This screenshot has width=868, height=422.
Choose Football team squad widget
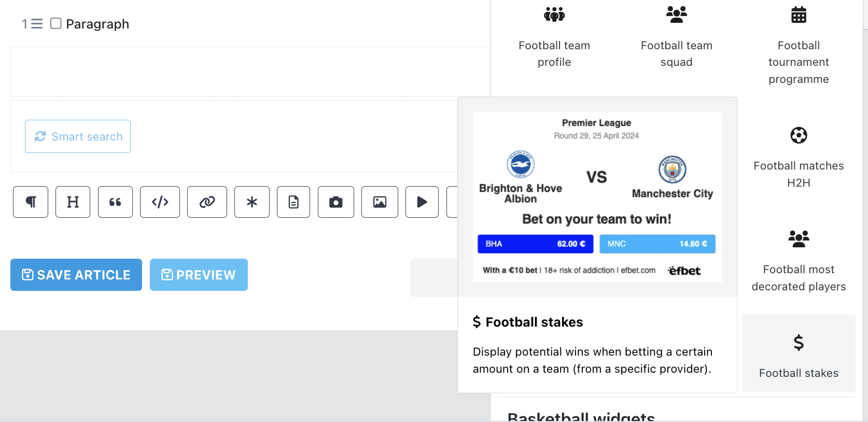click(x=677, y=37)
